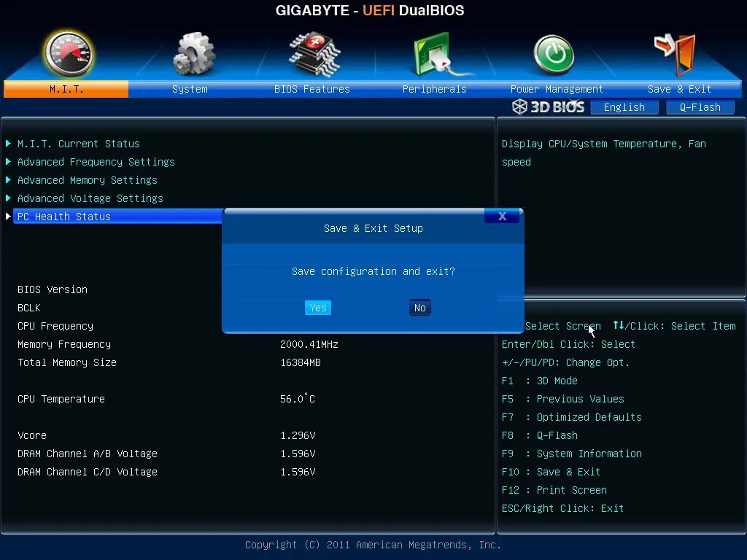Click the System gears icon
This screenshot has height=560, width=747.
click(x=193, y=53)
